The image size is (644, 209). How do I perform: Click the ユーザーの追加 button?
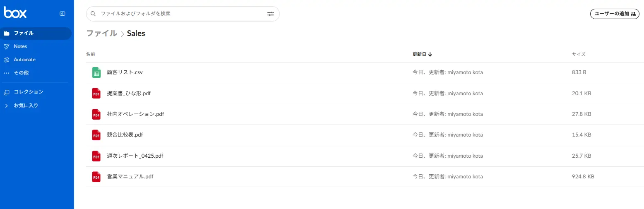(x=615, y=14)
